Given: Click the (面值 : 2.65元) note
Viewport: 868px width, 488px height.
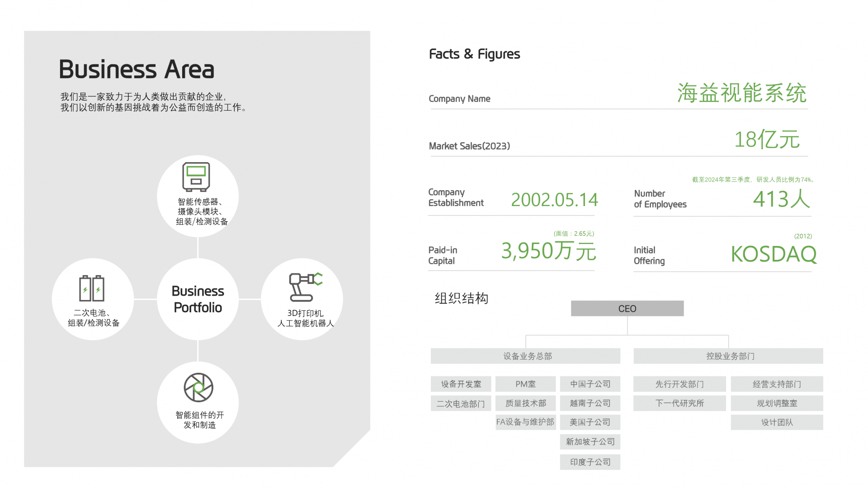Looking at the screenshot, I should (x=574, y=234).
